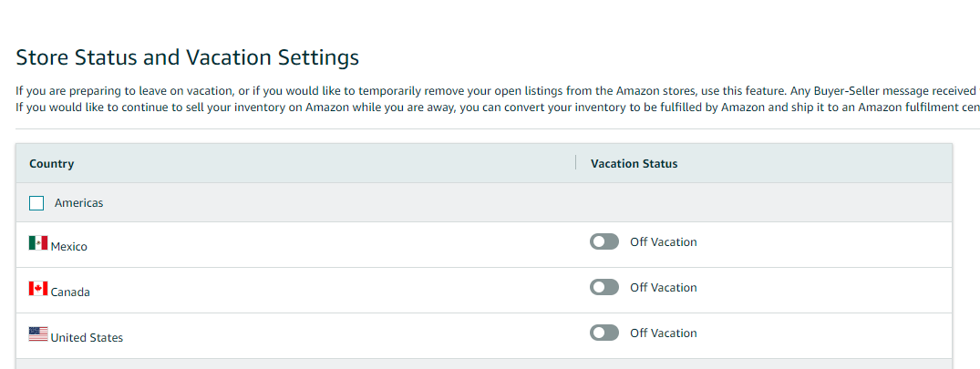Click Off Vacation label in Mexico row
Screen dimensions: 980x369
pyautogui.click(x=663, y=241)
